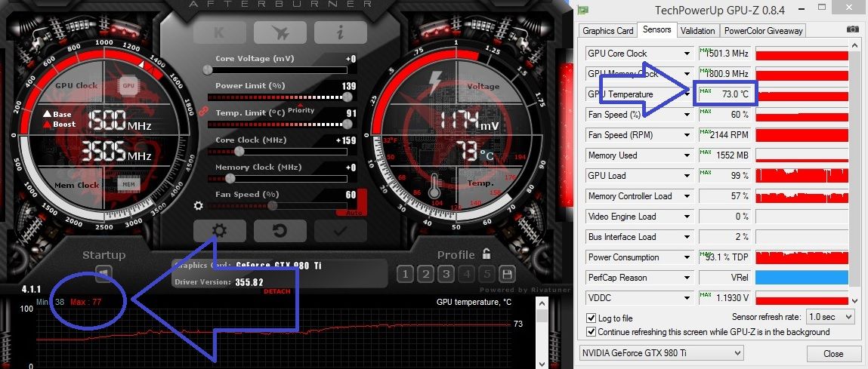Click the GPU chip icon in clock gauge
The width and height of the screenshot is (868, 369).
[128, 86]
